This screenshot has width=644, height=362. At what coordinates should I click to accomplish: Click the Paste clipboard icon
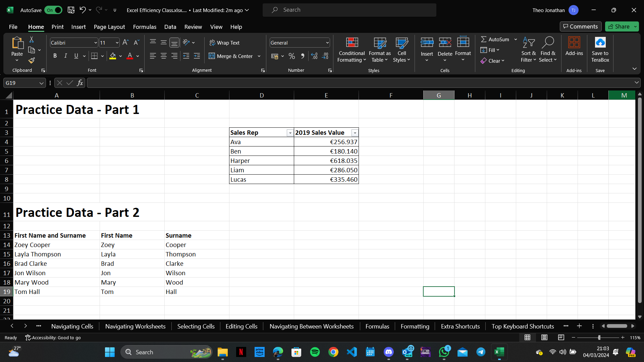click(x=17, y=43)
